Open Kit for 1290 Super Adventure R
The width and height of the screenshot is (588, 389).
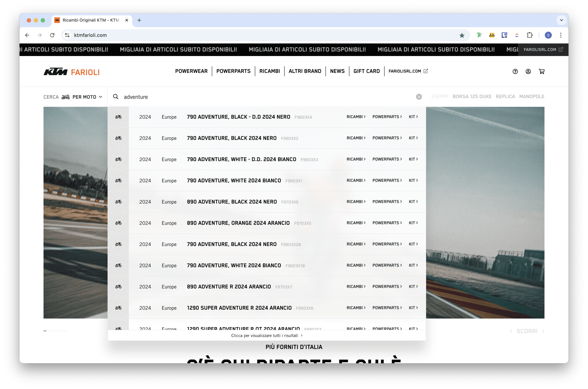click(x=413, y=308)
